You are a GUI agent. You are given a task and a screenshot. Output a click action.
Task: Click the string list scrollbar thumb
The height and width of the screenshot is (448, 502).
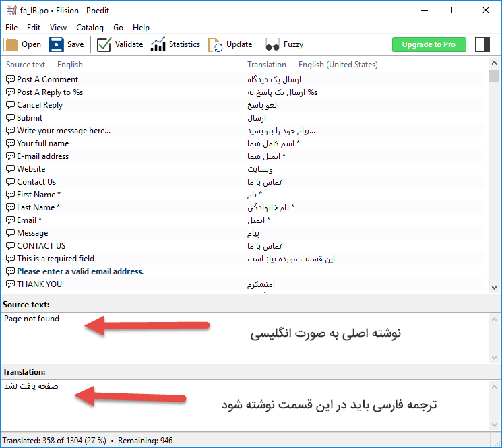494,76
